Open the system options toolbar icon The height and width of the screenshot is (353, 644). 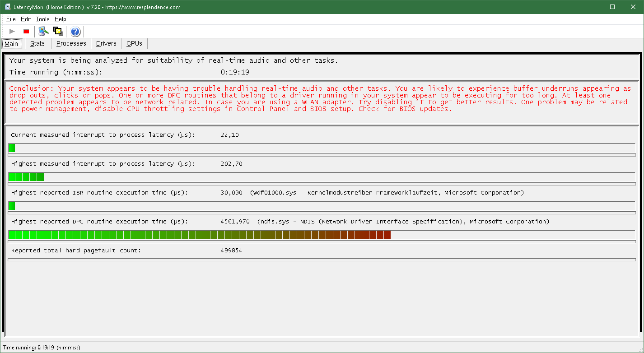(x=43, y=31)
